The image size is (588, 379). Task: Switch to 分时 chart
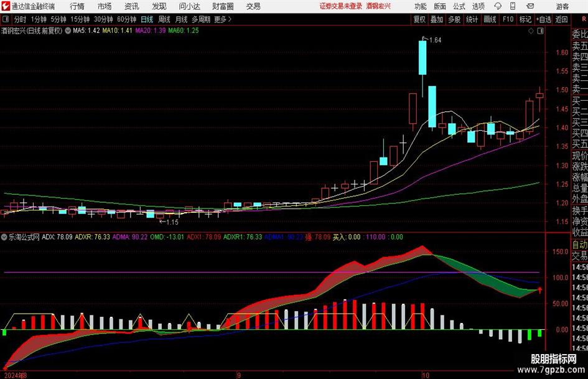click(20, 19)
